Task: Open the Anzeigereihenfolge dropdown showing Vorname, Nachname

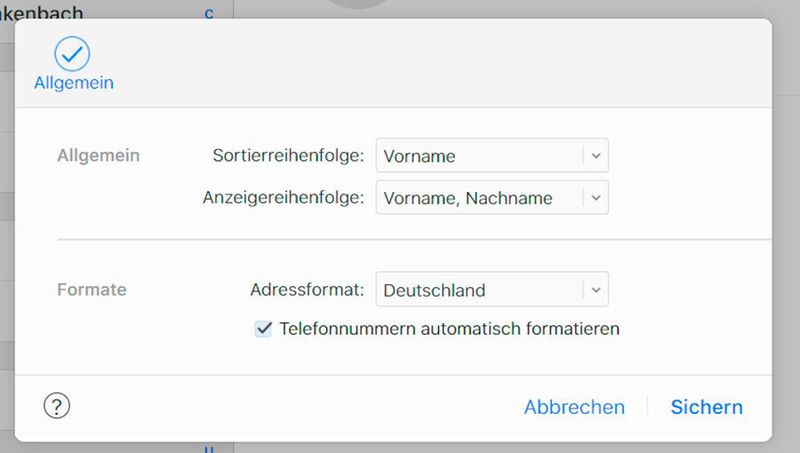Action: (492, 197)
